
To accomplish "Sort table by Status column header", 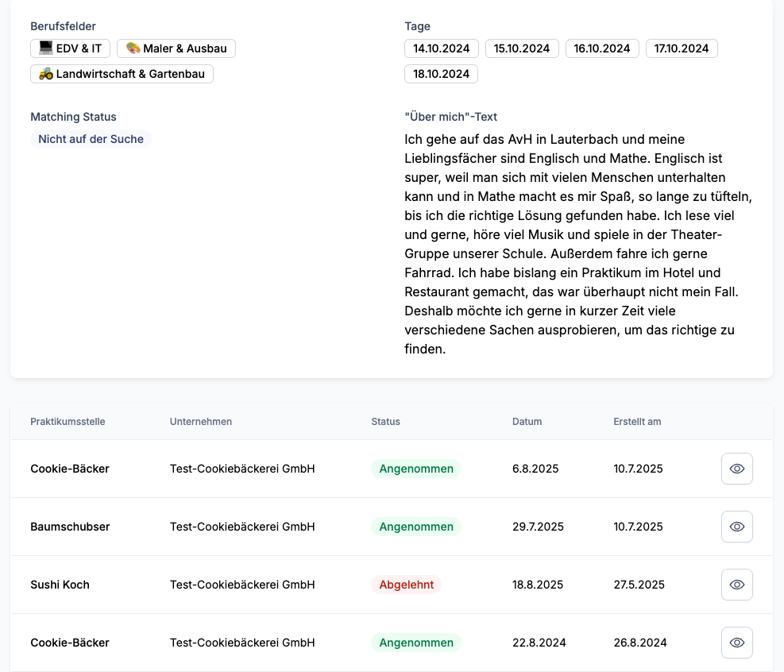I will point(385,422).
